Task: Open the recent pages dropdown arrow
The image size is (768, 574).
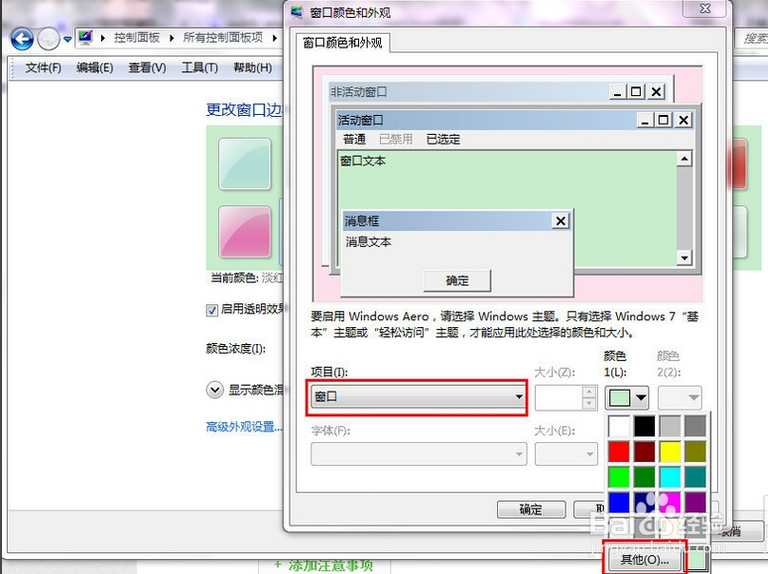Action: 68,39
